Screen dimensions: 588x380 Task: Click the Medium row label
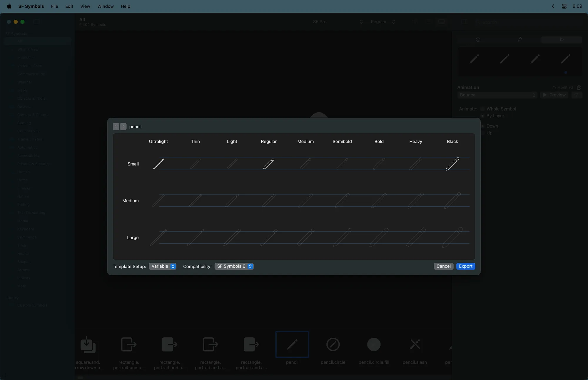(131, 200)
